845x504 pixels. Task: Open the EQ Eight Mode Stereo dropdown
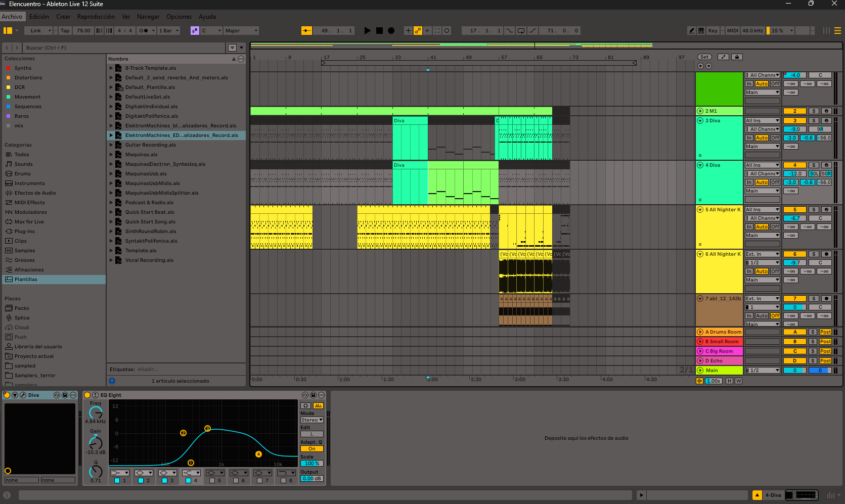pos(312,420)
